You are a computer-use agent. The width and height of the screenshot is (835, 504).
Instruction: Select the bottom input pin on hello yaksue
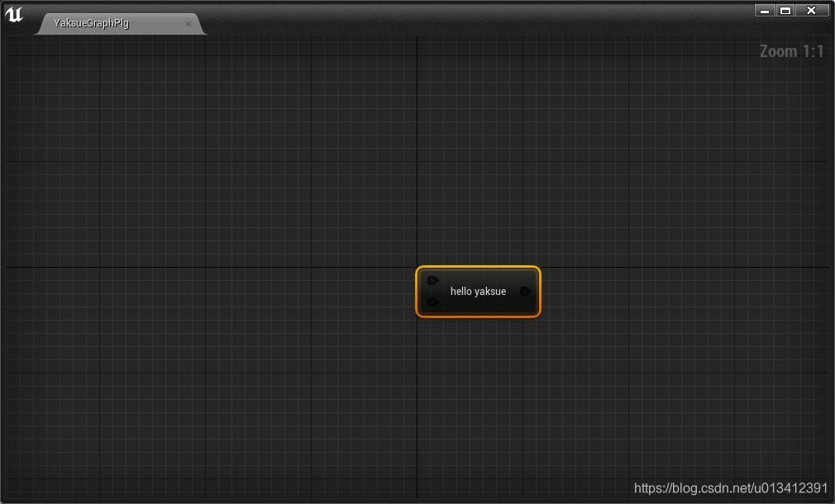[432, 302]
